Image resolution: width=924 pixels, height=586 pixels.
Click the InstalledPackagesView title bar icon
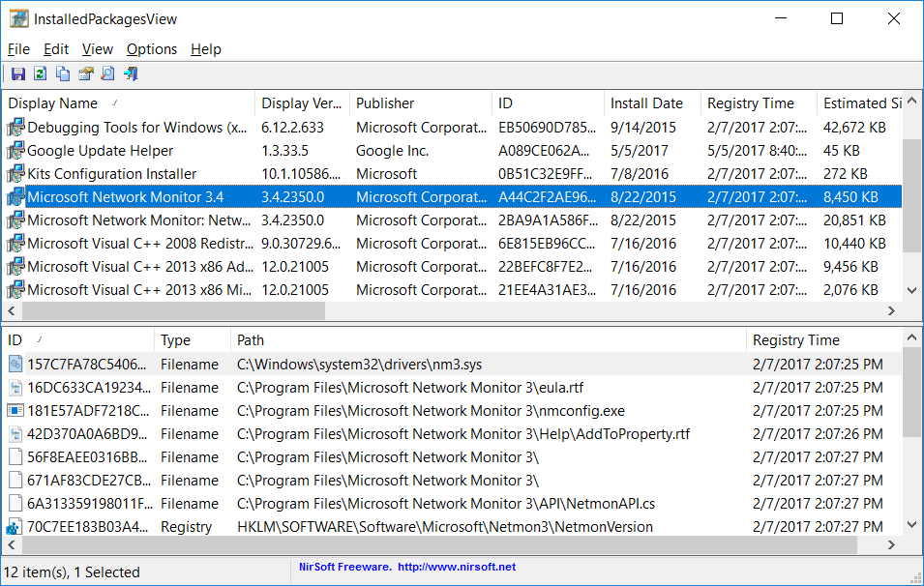19,17
